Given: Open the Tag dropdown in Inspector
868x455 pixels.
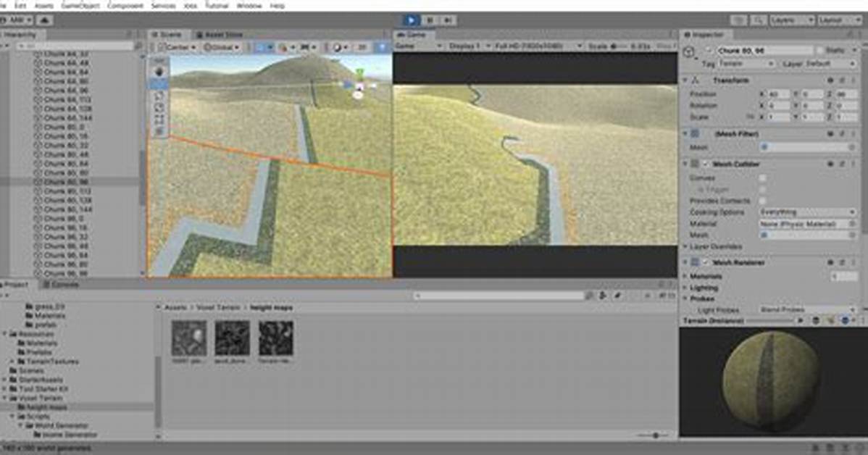Looking at the screenshot, I should click(x=747, y=64).
